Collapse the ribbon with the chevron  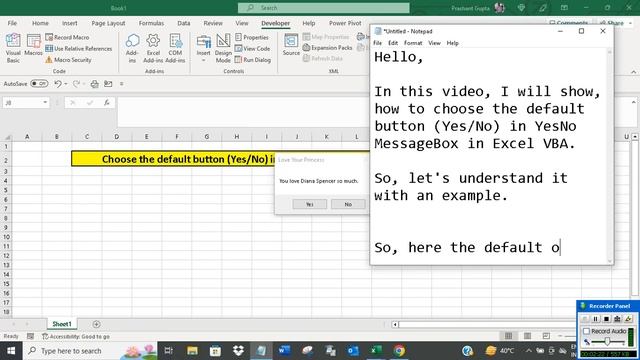tap(633, 72)
